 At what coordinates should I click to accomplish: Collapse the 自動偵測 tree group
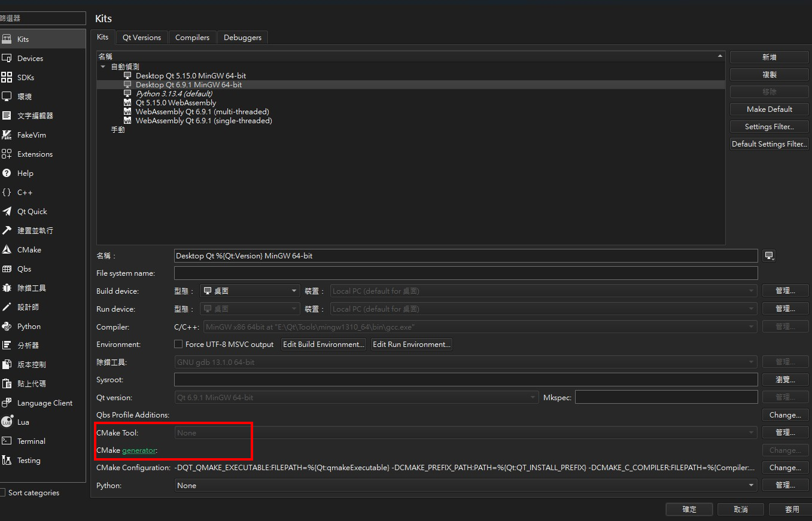point(103,67)
